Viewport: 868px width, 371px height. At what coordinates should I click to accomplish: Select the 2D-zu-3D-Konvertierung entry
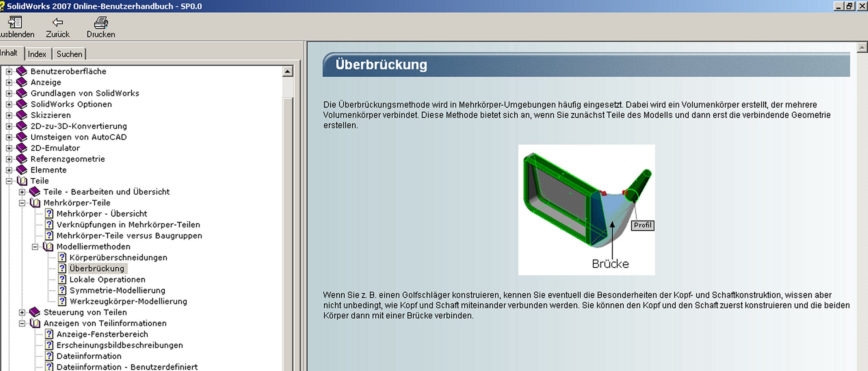coord(78,126)
